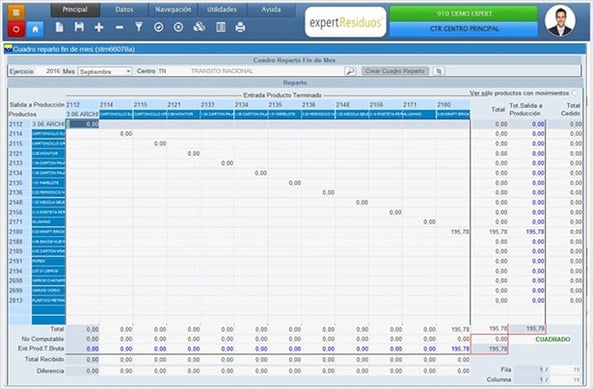Click the circled checkmark confirm icon
Viewport: 593px width, 389px height.
(159, 27)
